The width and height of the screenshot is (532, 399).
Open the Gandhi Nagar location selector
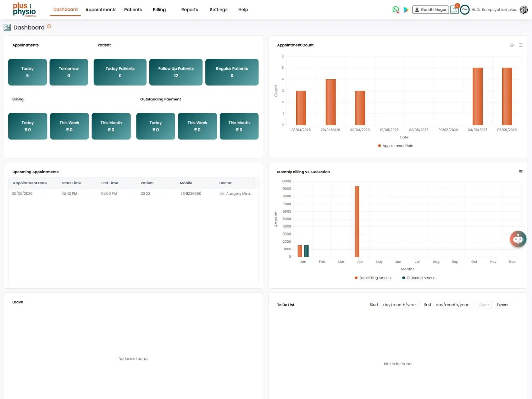pyautogui.click(x=431, y=10)
